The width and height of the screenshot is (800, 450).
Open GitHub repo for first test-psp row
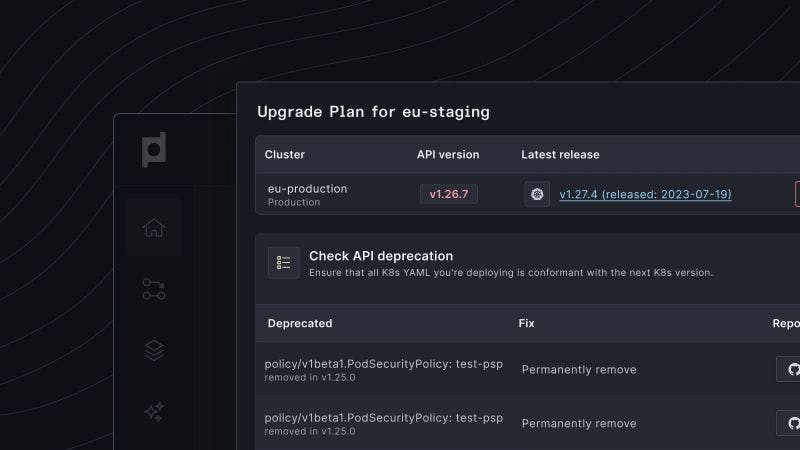pyautogui.click(x=792, y=369)
